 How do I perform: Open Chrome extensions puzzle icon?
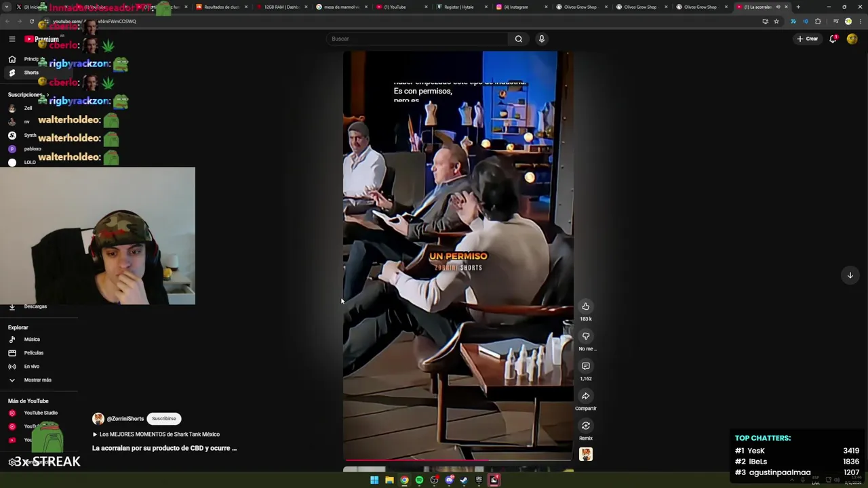[x=818, y=21]
